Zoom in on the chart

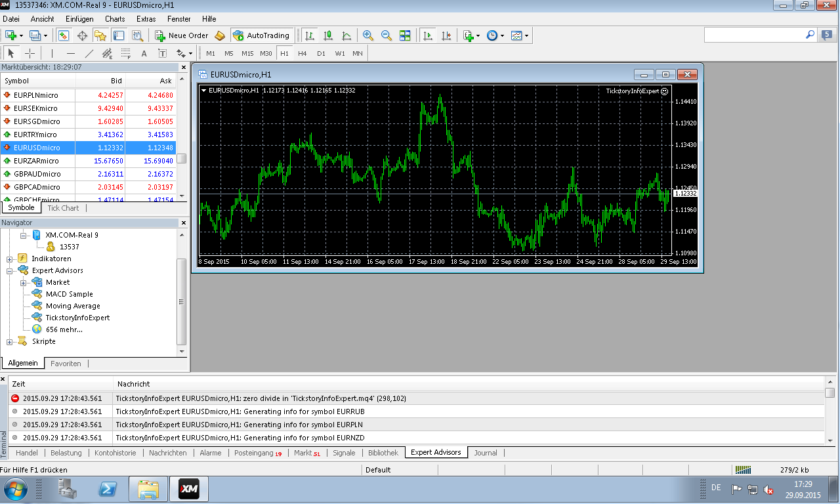pos(368,35)
